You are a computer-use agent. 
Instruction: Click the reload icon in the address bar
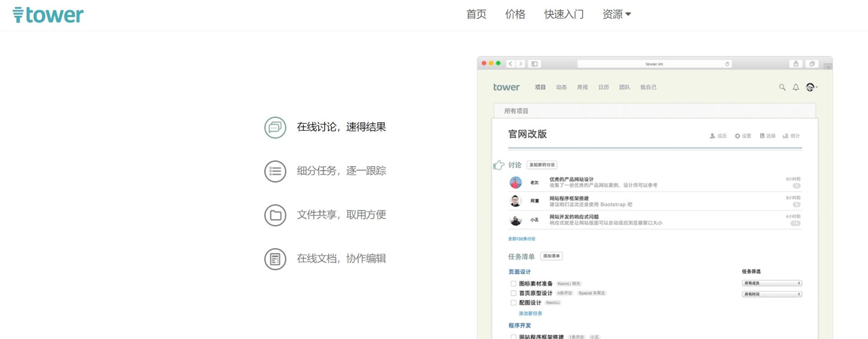(x=727, y=64)
